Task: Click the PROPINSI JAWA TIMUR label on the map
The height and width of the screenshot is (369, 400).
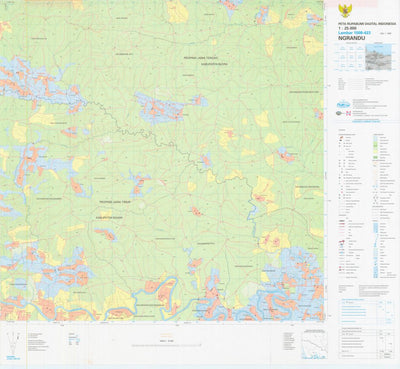Action: tap(115, 202)
